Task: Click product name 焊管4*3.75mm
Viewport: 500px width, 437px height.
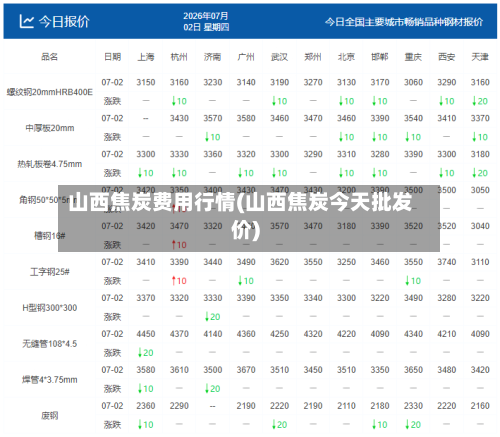Action: pyautogui.click(x=50, y=380)
